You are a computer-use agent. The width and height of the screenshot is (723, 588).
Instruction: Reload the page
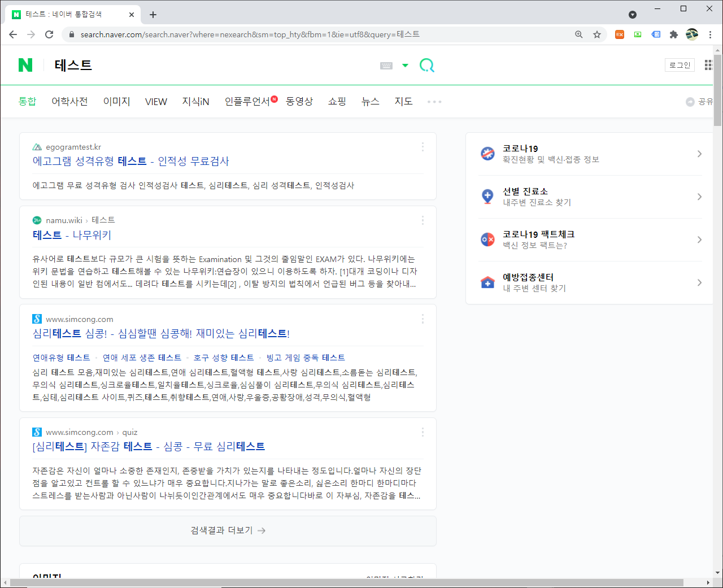click(49, 34)
